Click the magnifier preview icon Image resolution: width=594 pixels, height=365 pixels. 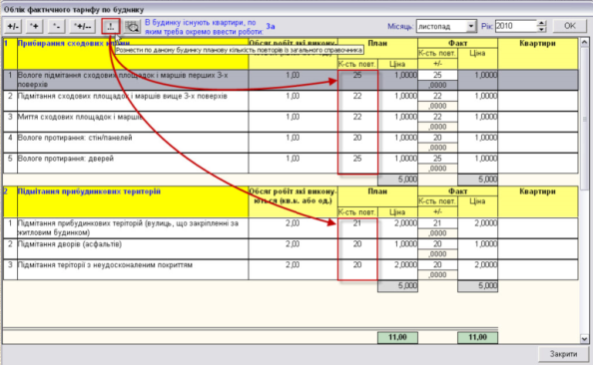132,27
